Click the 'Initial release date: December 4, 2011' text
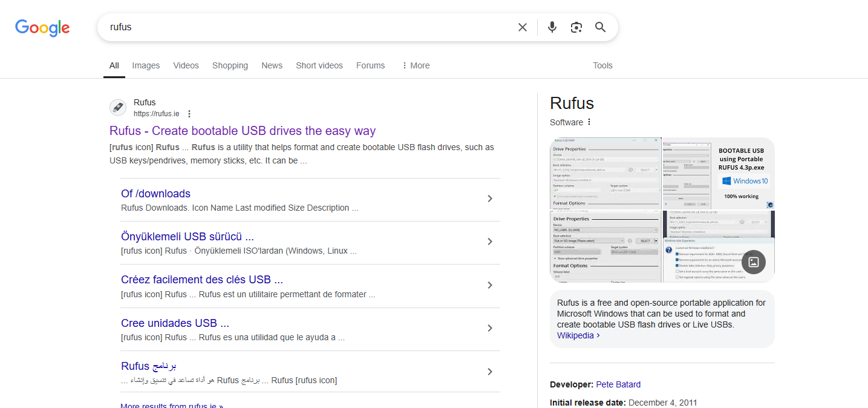 pos(624,403)
